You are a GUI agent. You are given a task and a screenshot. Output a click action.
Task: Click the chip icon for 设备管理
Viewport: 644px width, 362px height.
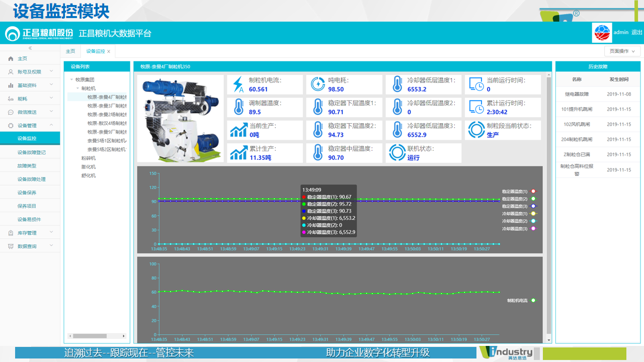coord(11,126)
